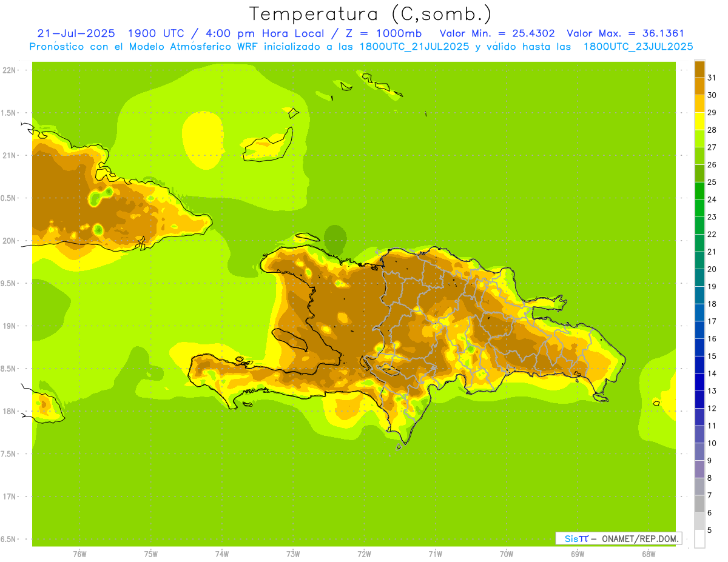Screen dimensions: 728x562
Task: Click the "1900 UTC" time text
Action: [x=155, y=34]
